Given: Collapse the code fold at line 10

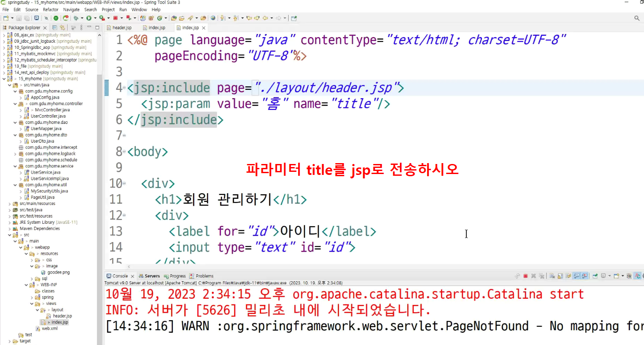Looking at the screenshot, I should 124,184.
